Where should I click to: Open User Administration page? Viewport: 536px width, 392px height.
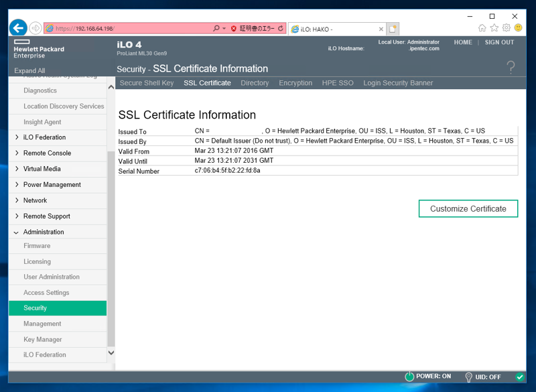click(52, 277)
